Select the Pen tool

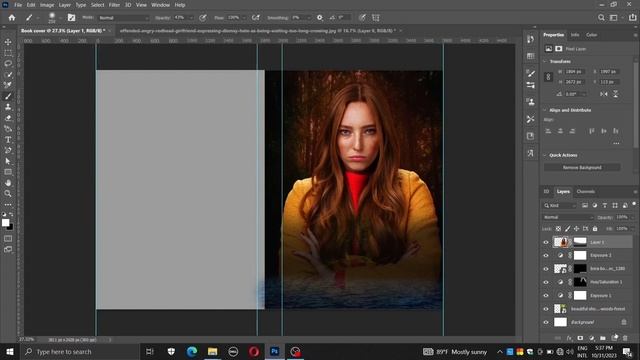(8, 150)
